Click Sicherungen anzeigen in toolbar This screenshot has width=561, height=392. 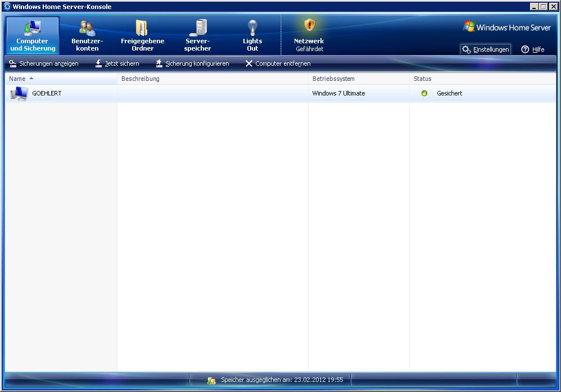[x=44, y=63]
